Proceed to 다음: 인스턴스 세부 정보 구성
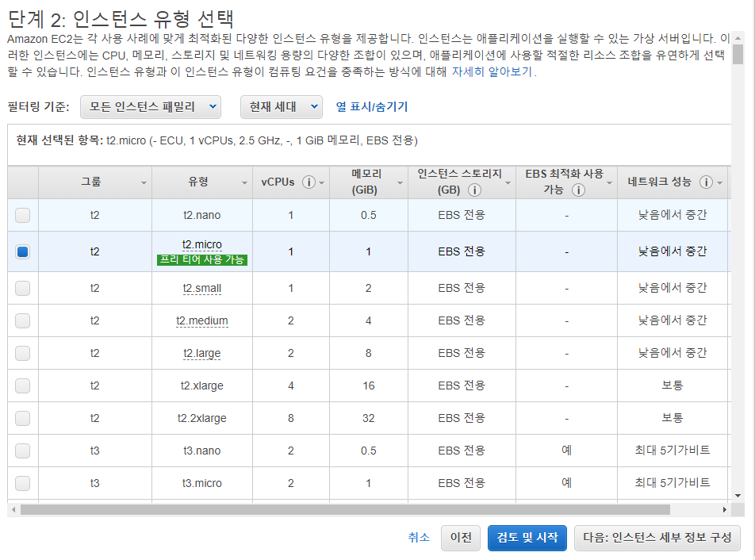The width and height of the screenshot is (755, 560). pos(657,538)
